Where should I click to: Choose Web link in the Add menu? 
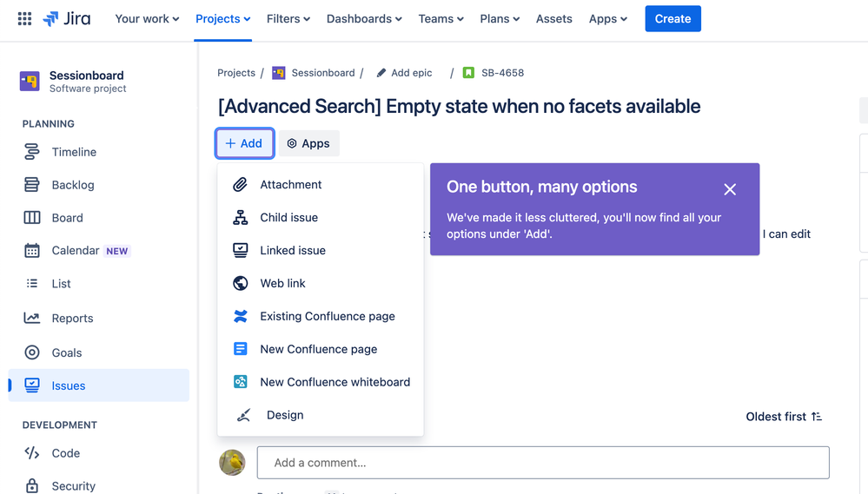(320, 283)
